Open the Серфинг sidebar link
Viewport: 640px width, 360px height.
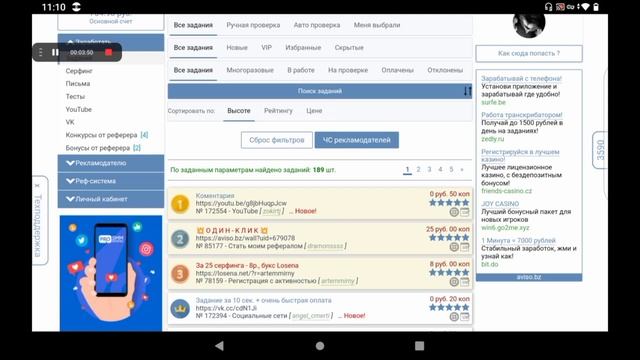(79, 71)
